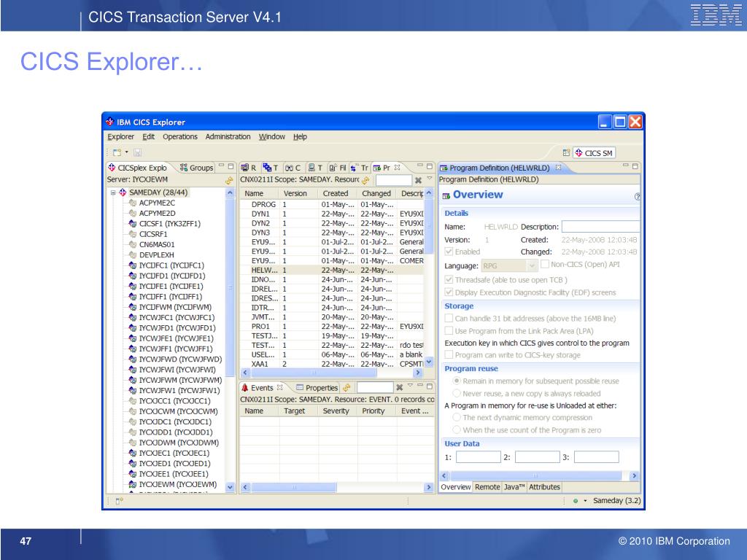Switch to the Remote tab of the editor

487,487
